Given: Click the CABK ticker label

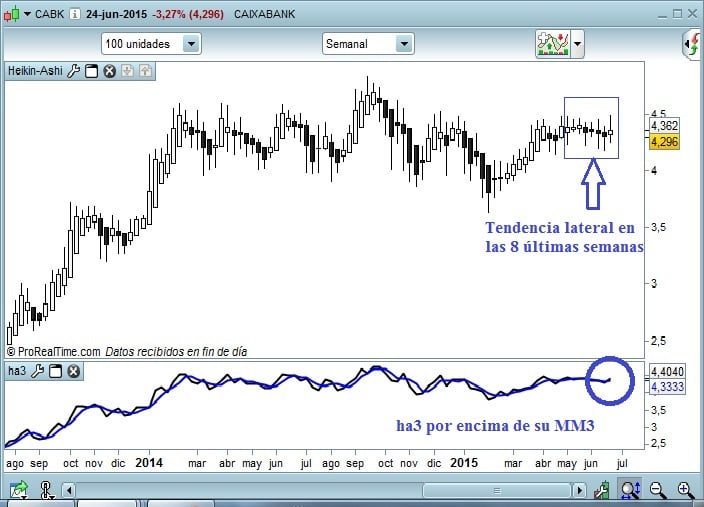Looking at the screenshot, I should click(49, 14).
